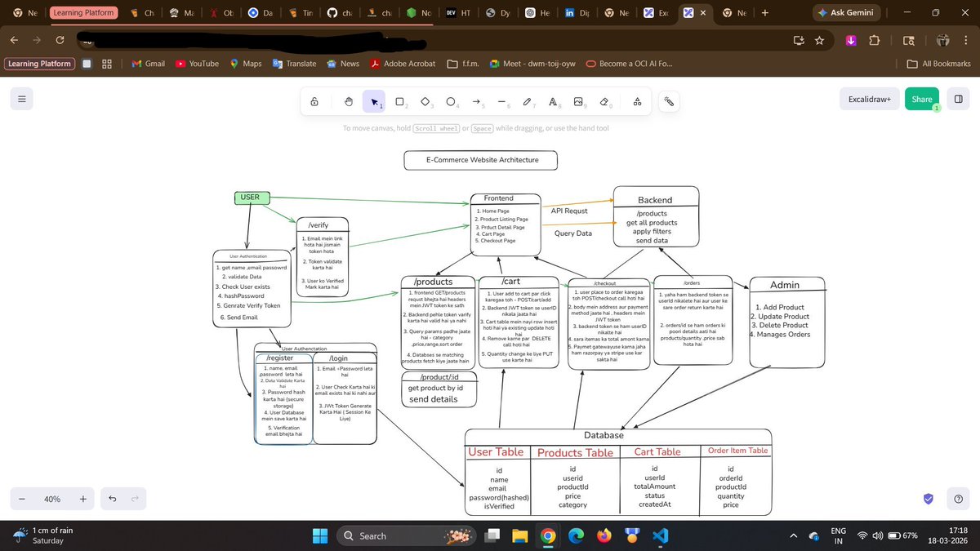
Task: Select the Line drawing tool
Action: coord(502,102)
